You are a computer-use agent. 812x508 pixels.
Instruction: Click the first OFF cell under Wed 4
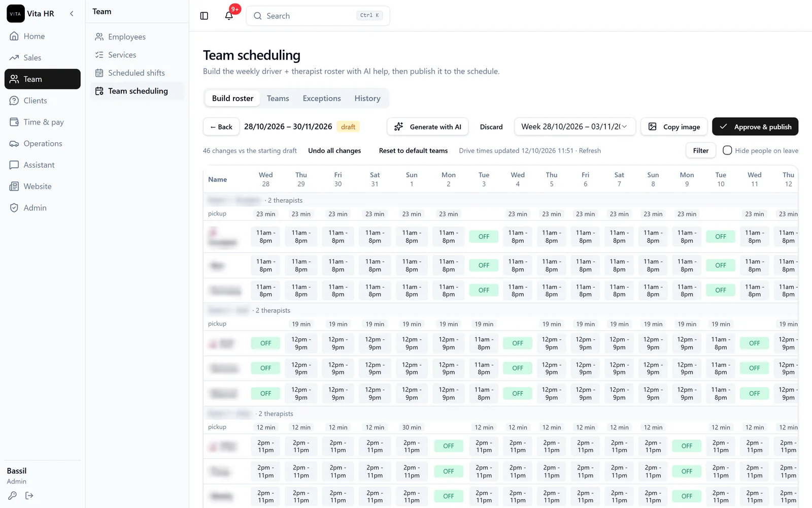pyautogui.click(x=518, y=343)
